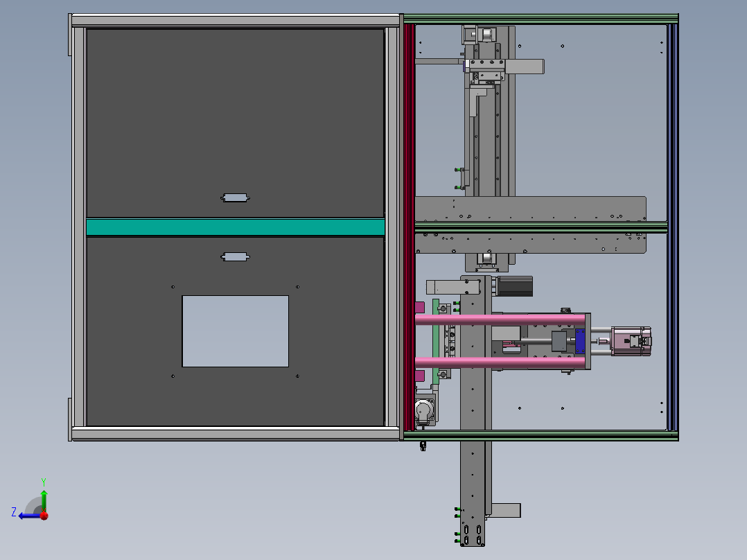Screen dimensions: 747x560
Task: Select the green vertical plate beside the pink rods
Action: 435,342
